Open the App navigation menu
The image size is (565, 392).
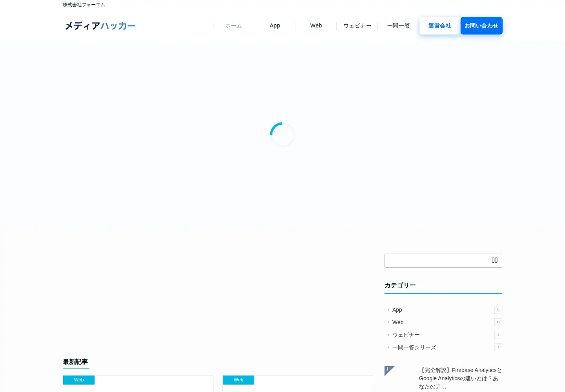(x=275, y=26)
